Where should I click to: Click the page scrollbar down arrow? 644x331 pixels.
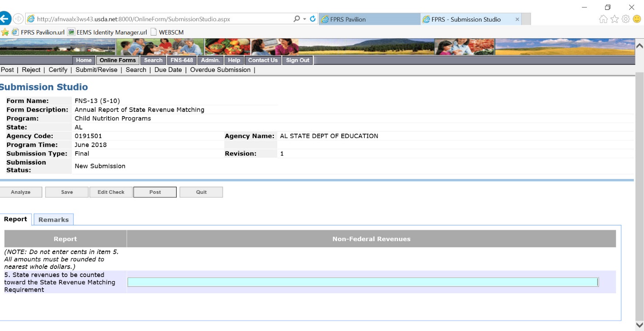point(639,325)
